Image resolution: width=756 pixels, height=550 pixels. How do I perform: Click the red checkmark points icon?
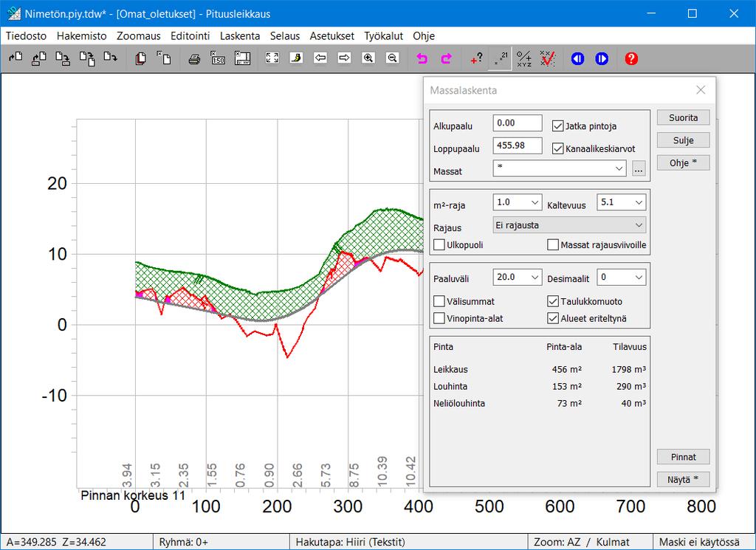pos(548,58)
